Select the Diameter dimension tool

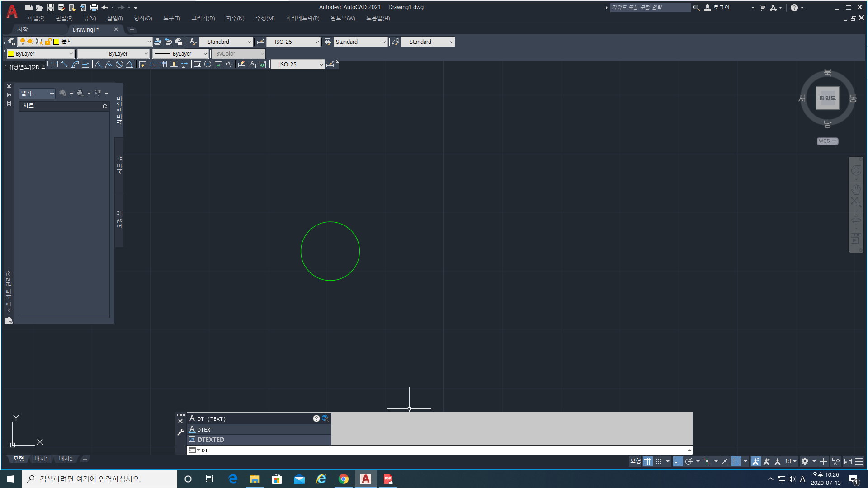[119, 64]
